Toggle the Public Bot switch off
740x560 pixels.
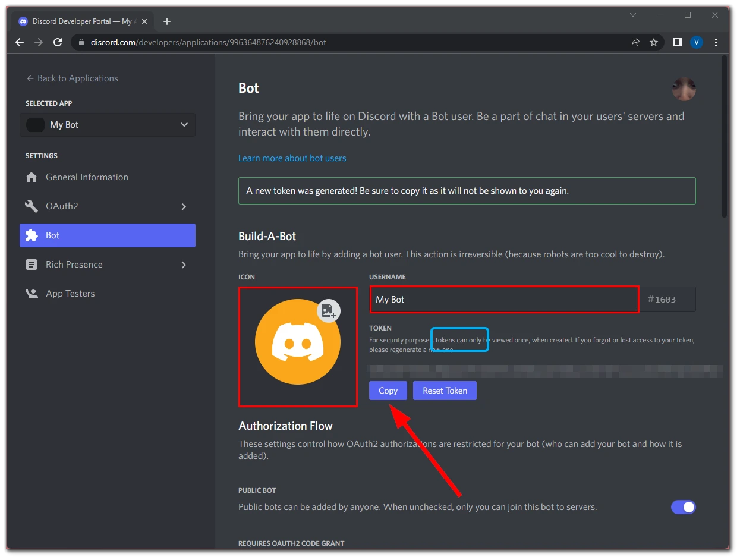(x=684, y=507)
